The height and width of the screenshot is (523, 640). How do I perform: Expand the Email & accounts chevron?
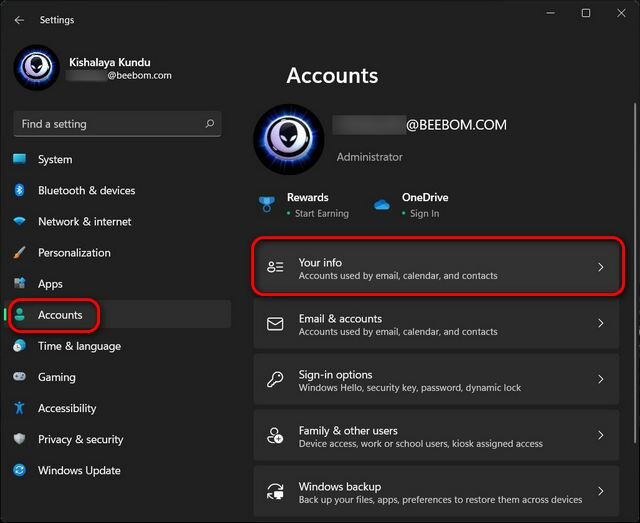click(600, 323)
